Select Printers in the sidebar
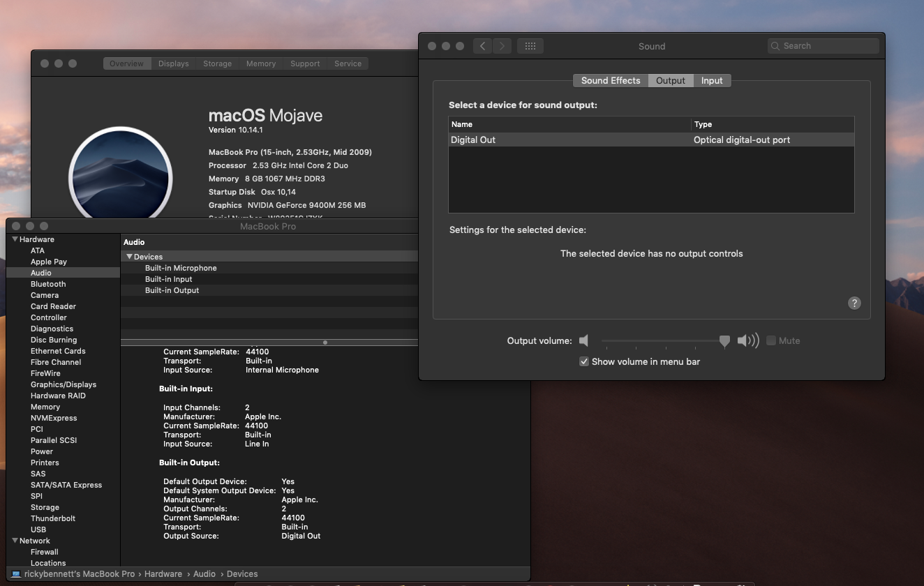924x586 pixels. pos(45,463)
